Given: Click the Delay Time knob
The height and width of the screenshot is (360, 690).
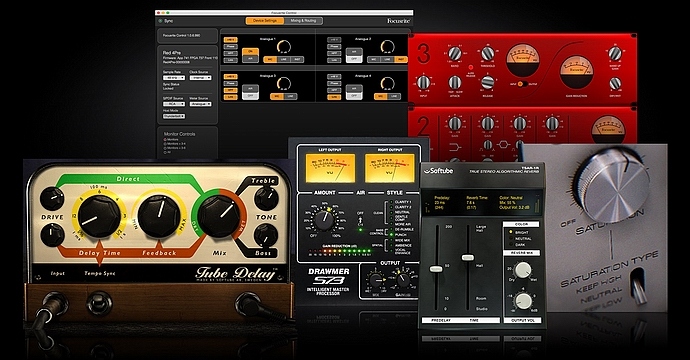Looking at the screenshot, I should [99, 216].
